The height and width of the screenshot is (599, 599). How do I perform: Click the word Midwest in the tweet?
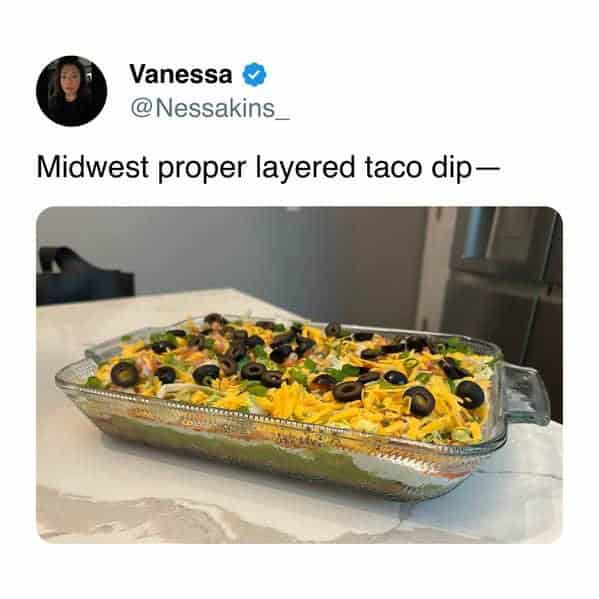(x=92, y=167)
